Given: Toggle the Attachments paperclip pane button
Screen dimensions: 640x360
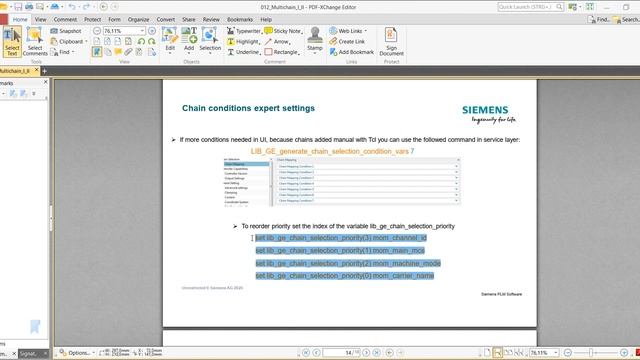Looking at the screenshot, I should tap(129, 52).
